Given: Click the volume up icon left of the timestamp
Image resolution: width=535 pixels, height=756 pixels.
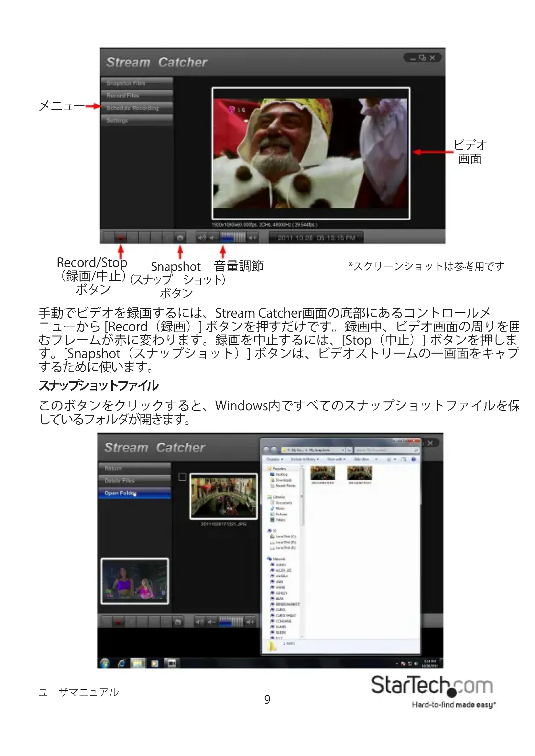Looking at the screenshot, I should (x=252, y=238).
